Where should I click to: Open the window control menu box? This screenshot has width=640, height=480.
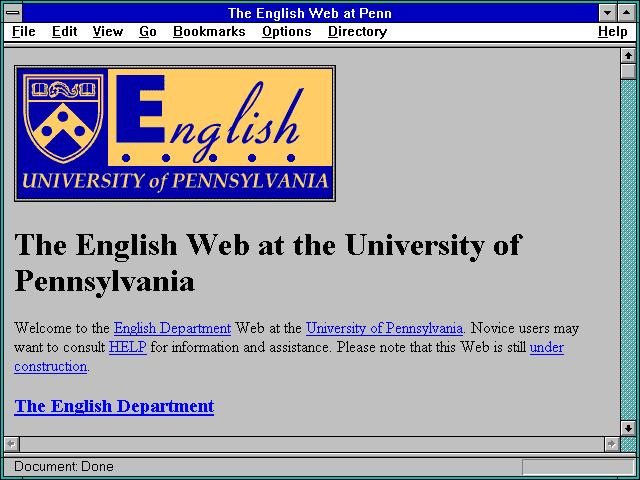(13, 13)
